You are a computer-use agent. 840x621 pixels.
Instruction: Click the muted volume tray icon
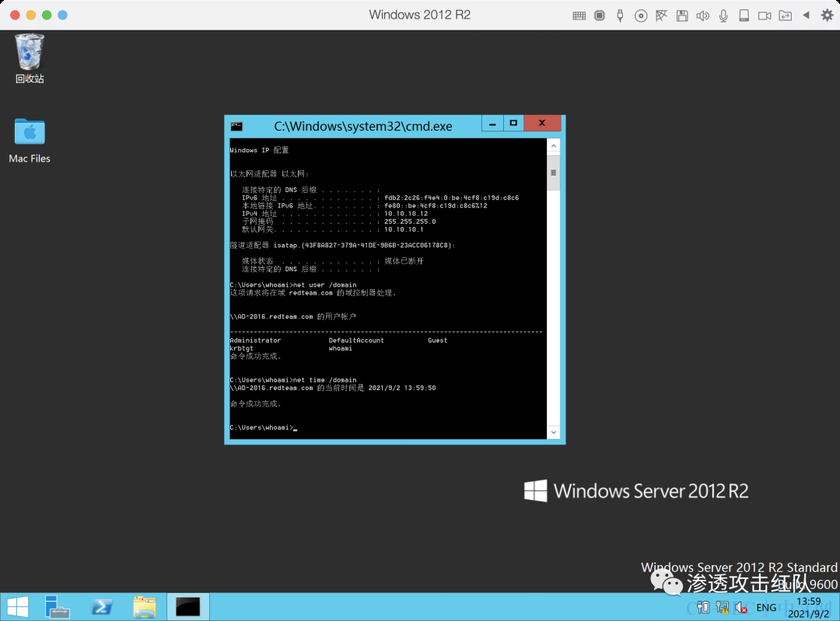tap(741, 607)
